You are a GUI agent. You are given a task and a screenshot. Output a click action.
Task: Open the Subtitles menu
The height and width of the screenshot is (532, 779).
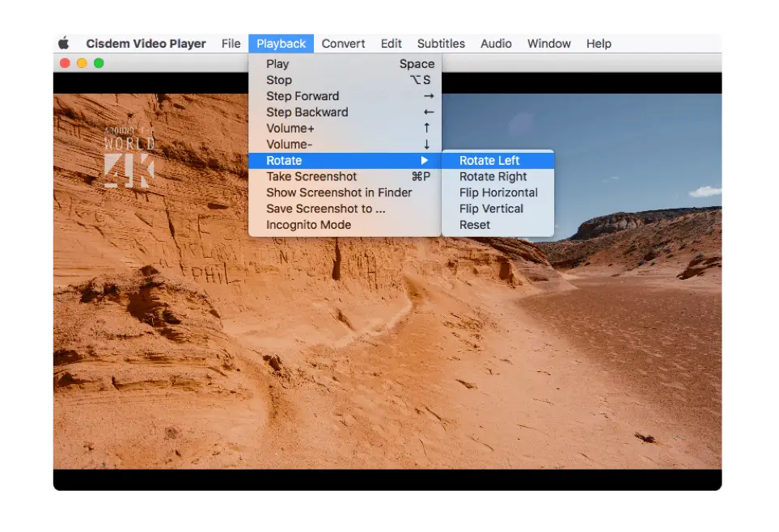(x=441, y=44)
